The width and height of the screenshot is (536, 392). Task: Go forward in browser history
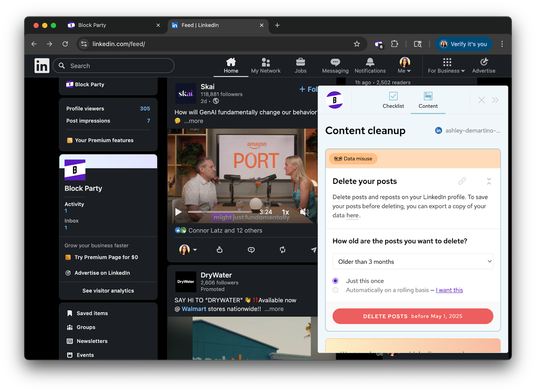pyautogui.click(x=50, y=44)
